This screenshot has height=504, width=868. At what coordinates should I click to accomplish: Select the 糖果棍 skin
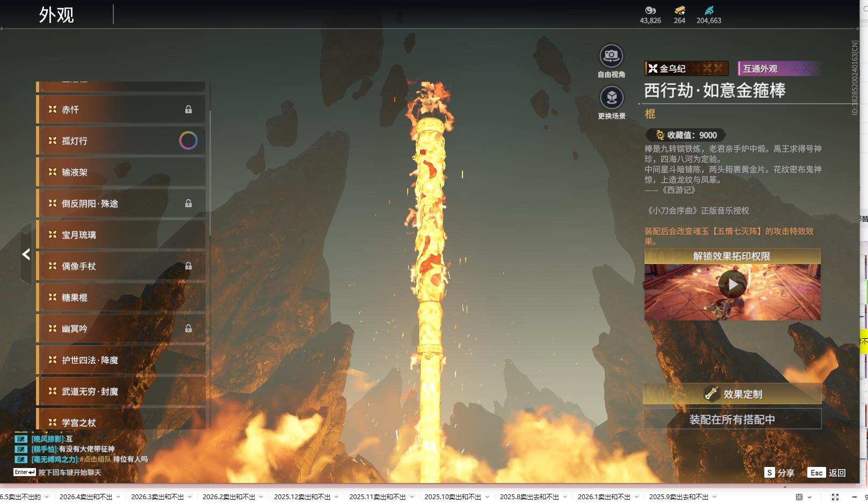pyautogui.click(x=121, y=297)
